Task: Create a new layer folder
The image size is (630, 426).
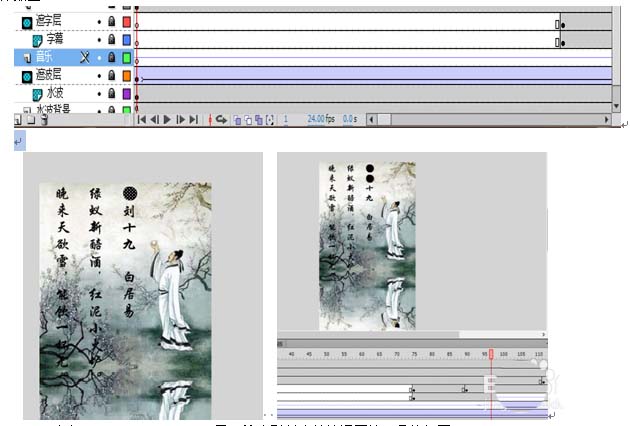Action: pos(31,119)
